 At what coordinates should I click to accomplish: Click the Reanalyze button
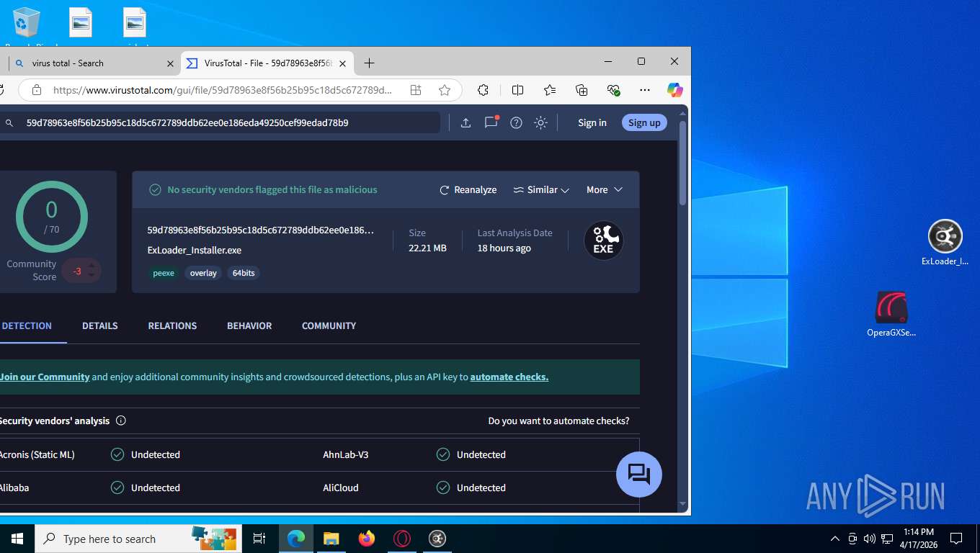468,190
